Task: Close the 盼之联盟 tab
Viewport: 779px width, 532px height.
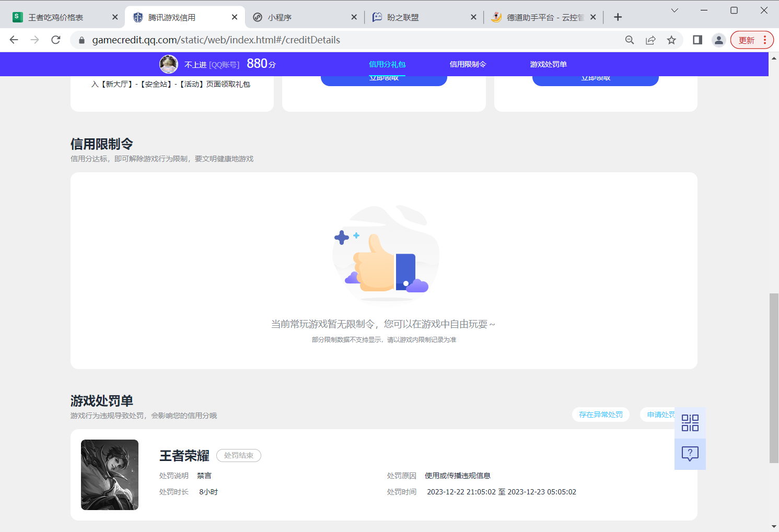Action: [x=473, y=17]
